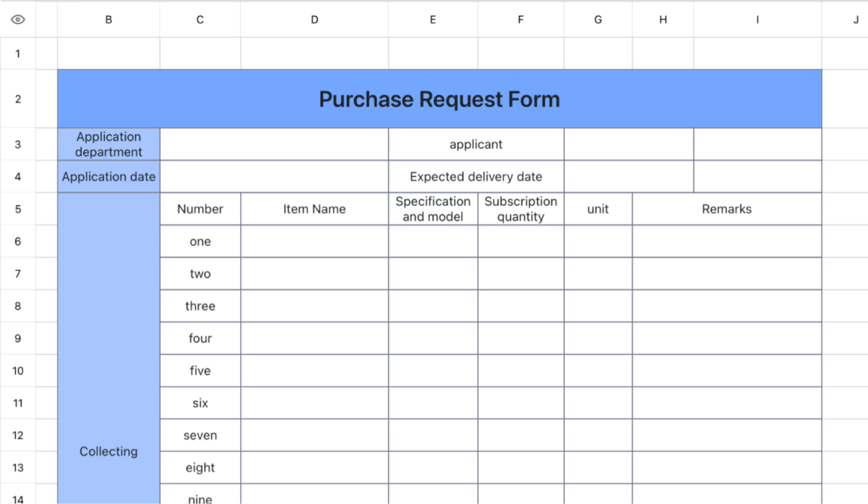Select column G header
Viewport: 868px width, 504px height.
point(598,20)
